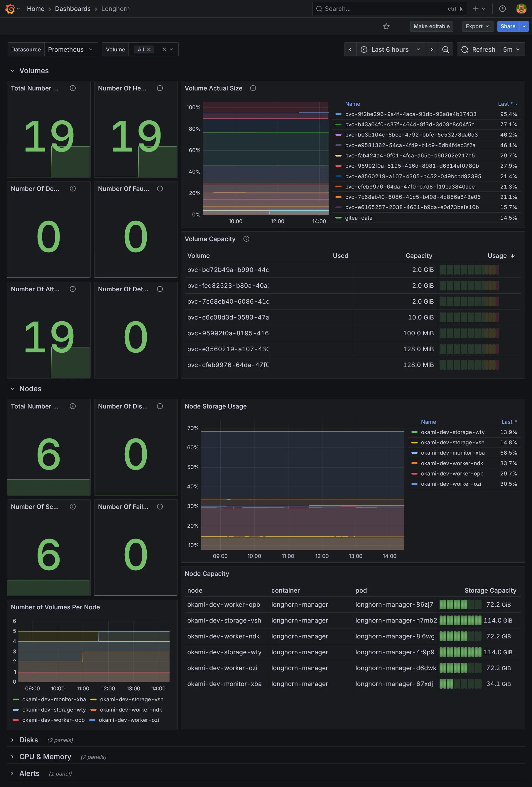This screenshot has height=787, width=532.
Task: Click the info icon on Volume Actual Size
Action: (x=253, y=88)
